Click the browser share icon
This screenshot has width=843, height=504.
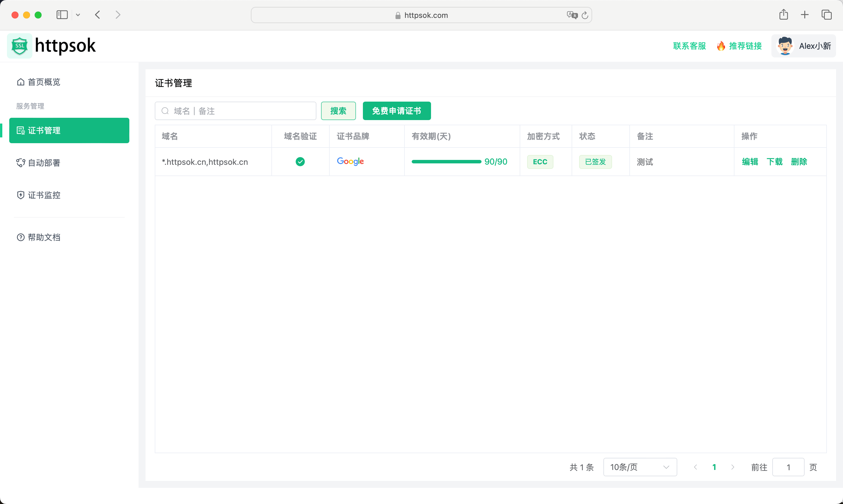click(784, 15)
